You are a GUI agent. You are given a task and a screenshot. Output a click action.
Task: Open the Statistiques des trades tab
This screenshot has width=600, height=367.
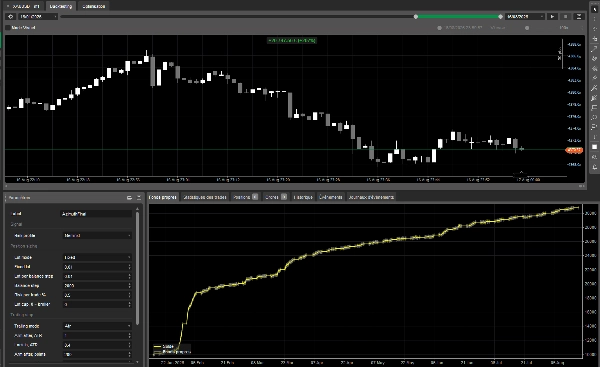pyautogui.click(x=205, y=197)
